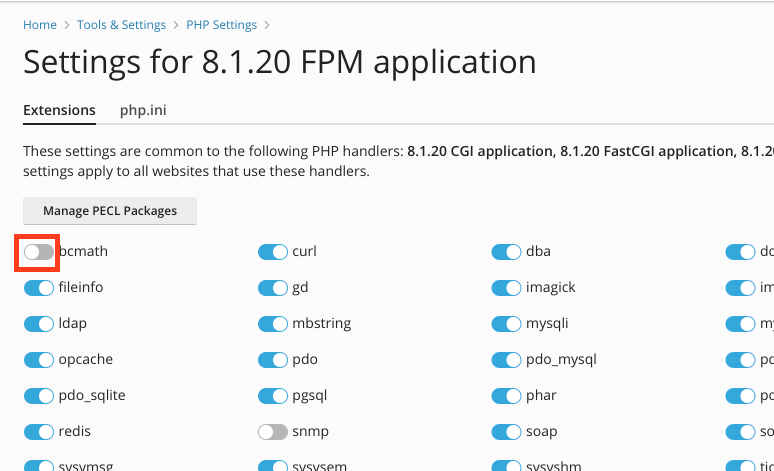Viewport: 774px width, 471px height.
Task: Select the Extensions tab
Action: (x=59, y=110)
